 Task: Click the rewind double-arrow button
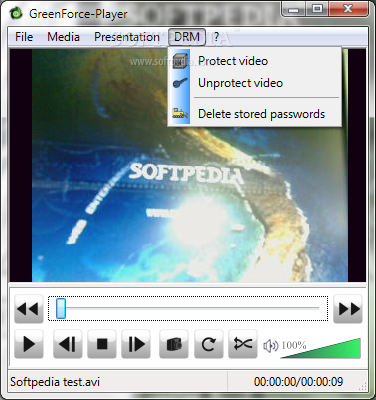click(x=29, y=309)
